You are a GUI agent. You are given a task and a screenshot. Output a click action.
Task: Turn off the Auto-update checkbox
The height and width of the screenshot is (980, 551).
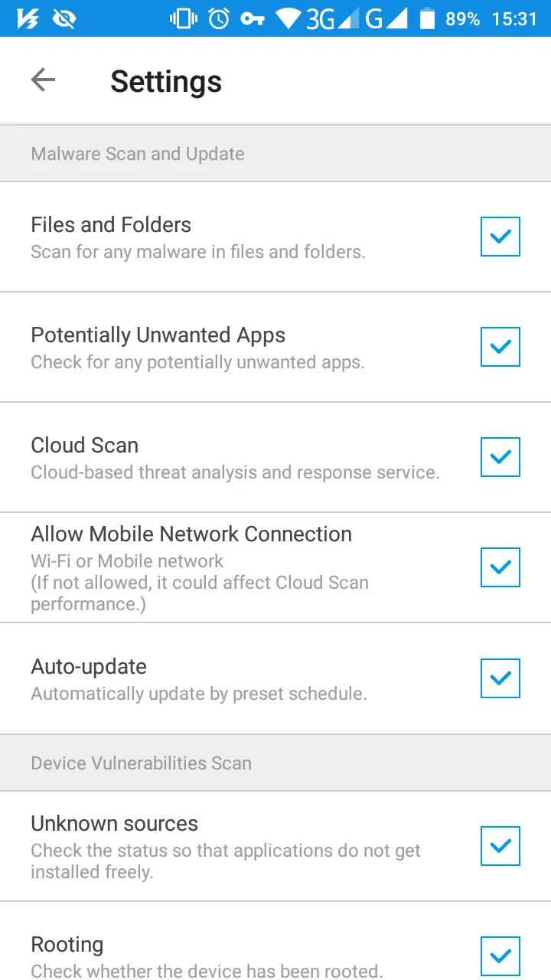[500, 678]
